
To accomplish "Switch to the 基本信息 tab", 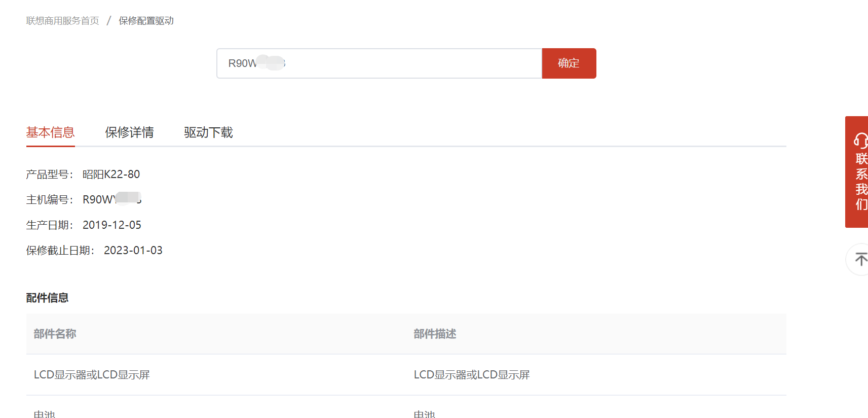I will pyautogui.click(x=51, y=132).
